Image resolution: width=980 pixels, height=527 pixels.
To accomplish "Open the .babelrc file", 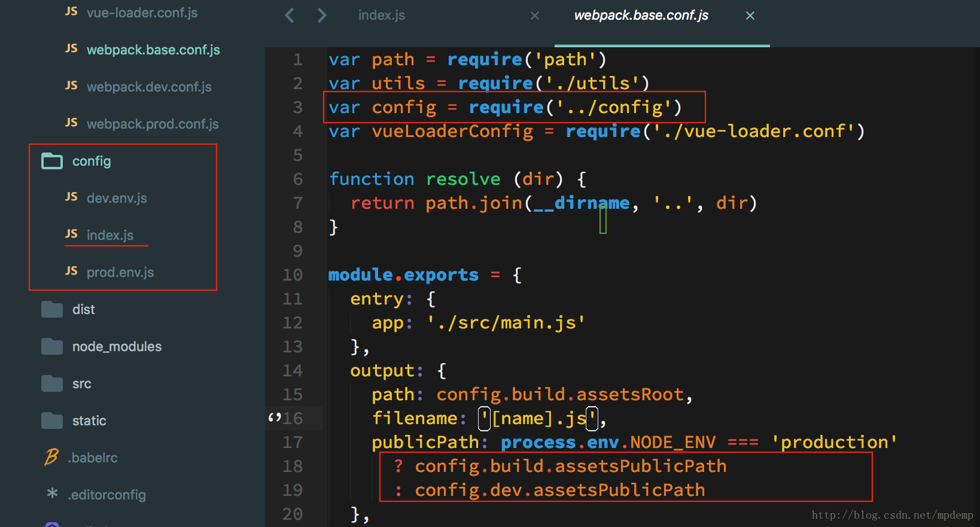I will coord(93,458).
